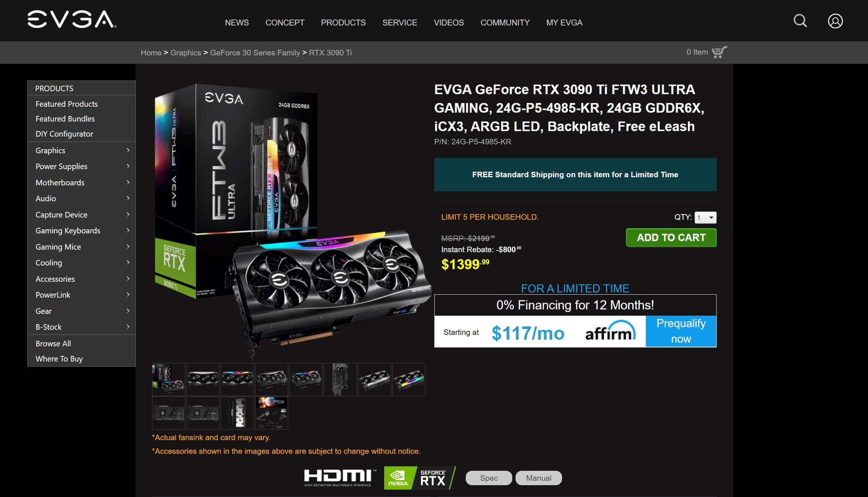Open the Spec button
The height and width of the screenshot is (497, 868).
[x=489, y=478]
